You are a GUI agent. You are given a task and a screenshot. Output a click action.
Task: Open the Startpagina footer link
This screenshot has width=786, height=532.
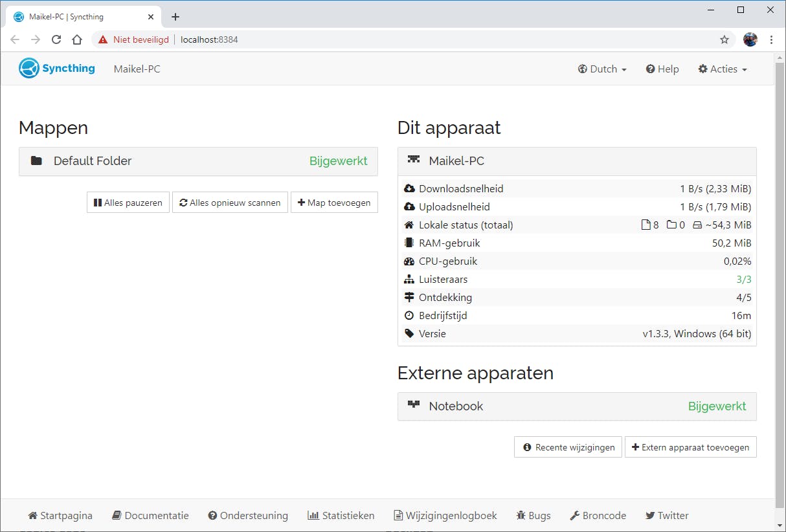[60, 516]
